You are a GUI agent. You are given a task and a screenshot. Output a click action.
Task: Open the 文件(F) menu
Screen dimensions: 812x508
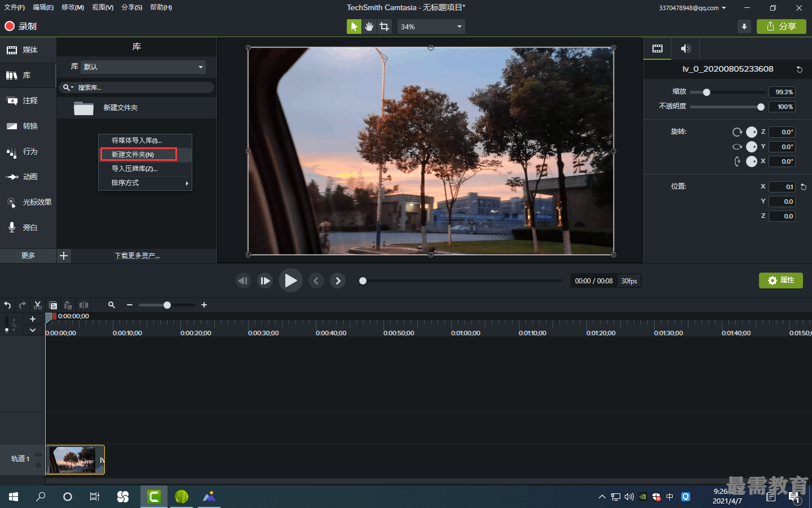[15, 7]
